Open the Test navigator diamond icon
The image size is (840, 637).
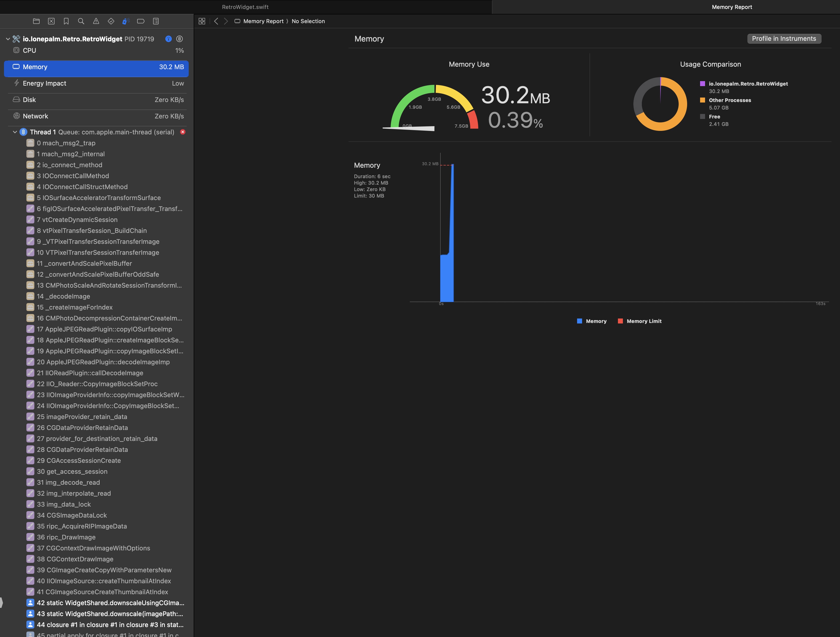[x=111, y=21]
